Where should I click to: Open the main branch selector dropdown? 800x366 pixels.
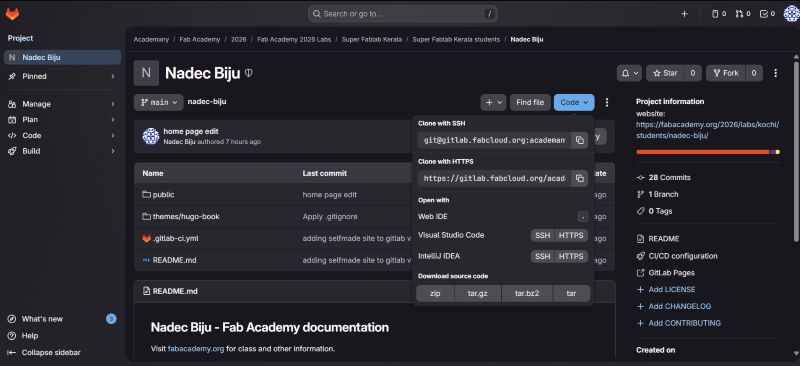point(158,102)
